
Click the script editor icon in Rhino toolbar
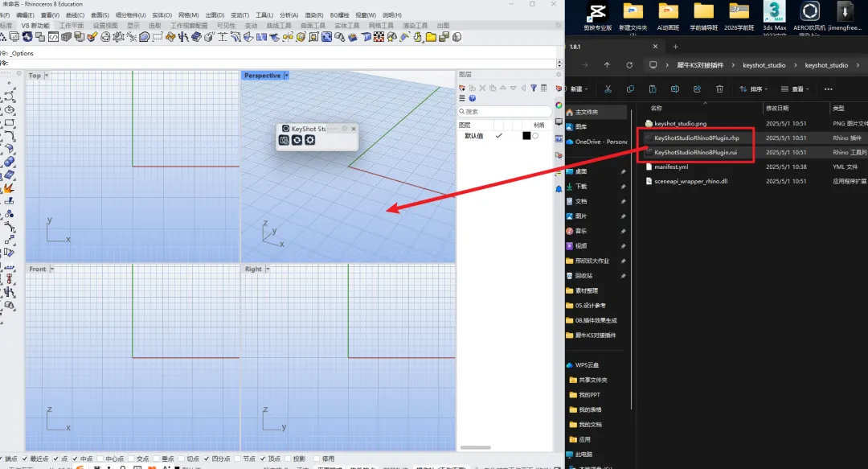53,37
